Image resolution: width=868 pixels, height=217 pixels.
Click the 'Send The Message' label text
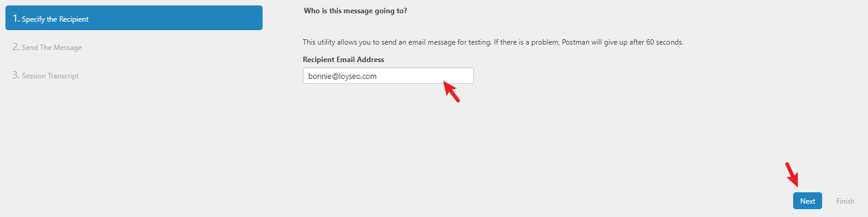coord(52,48)
